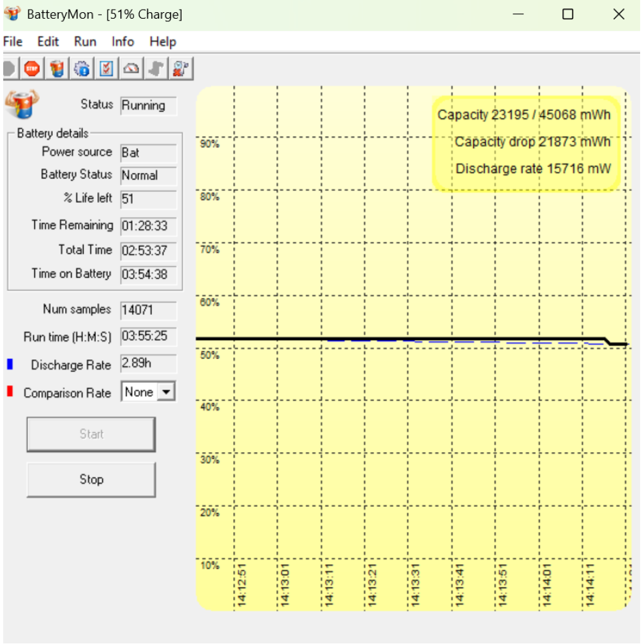
Task: Open the checklist toolbar icon
Action: click(106, 68)
